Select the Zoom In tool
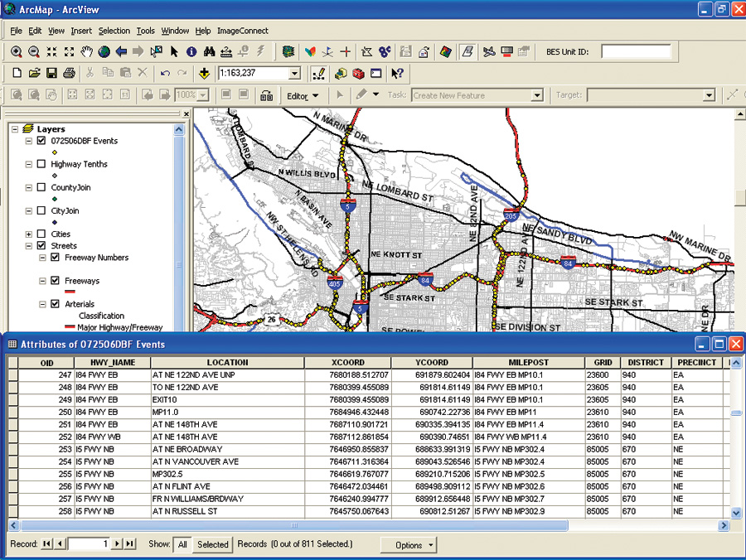Viewport: 746px width, 560px height. [16, 51]
